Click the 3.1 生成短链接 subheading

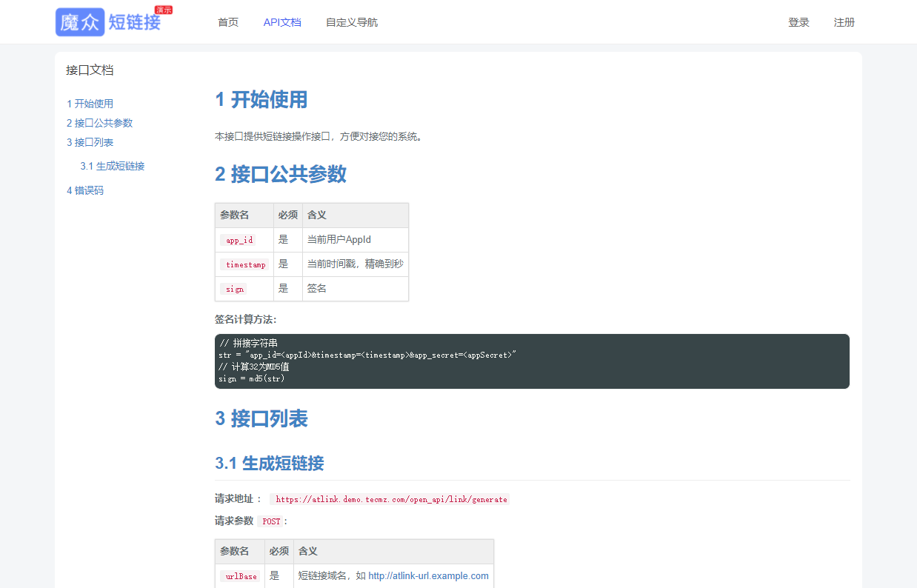point(270,464)
